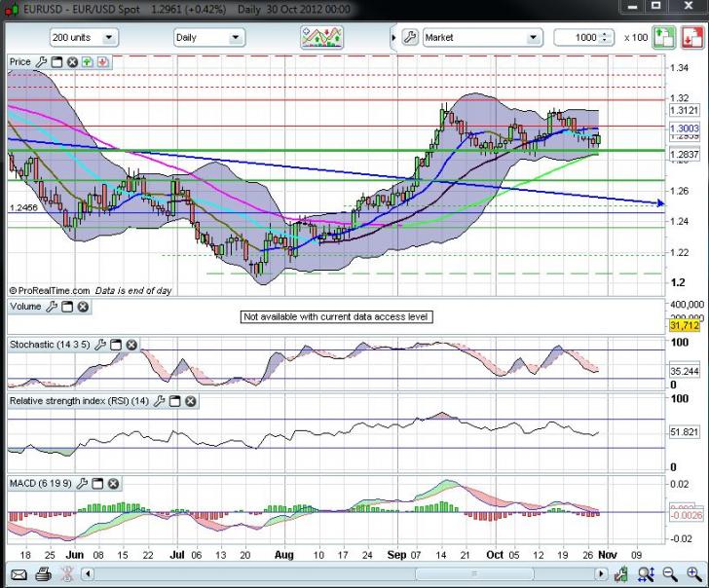Click the green buy order button
Viewport: 709px width, 588px height.
point(664,37)
